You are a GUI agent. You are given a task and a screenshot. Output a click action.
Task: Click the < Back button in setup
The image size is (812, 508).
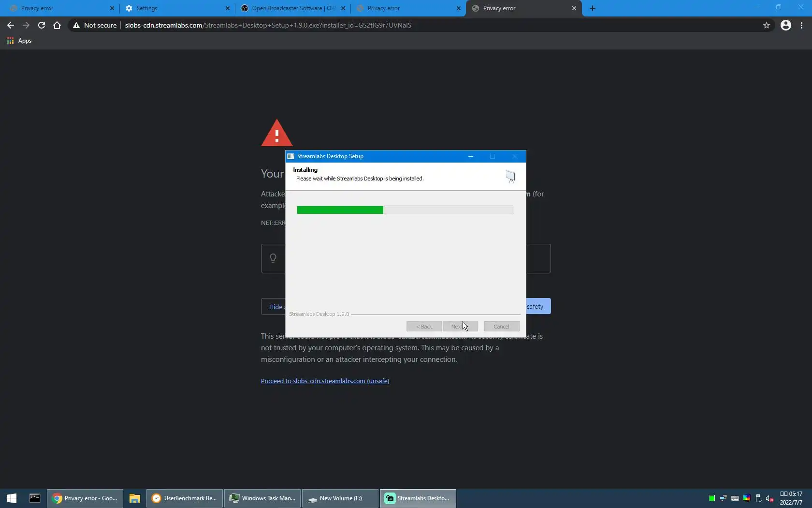pyautogui.click(x=424, y=327)
